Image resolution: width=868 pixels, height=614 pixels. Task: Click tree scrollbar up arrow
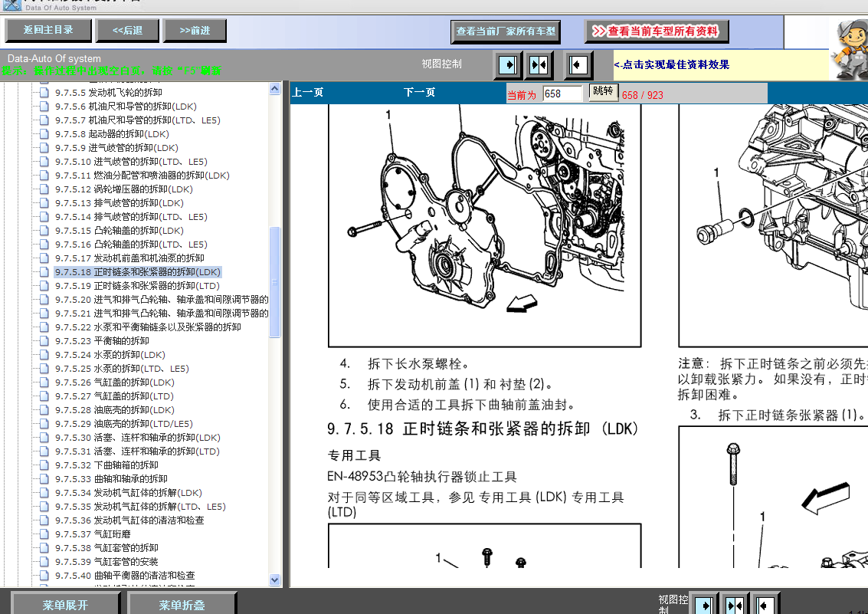(x=274, y=89)
